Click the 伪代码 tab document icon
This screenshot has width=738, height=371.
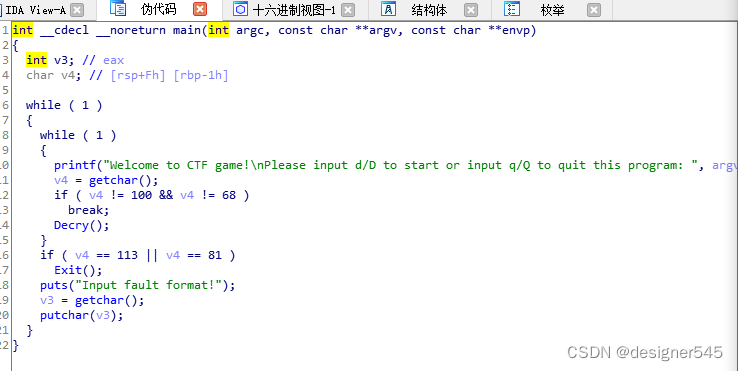(118, 8)
